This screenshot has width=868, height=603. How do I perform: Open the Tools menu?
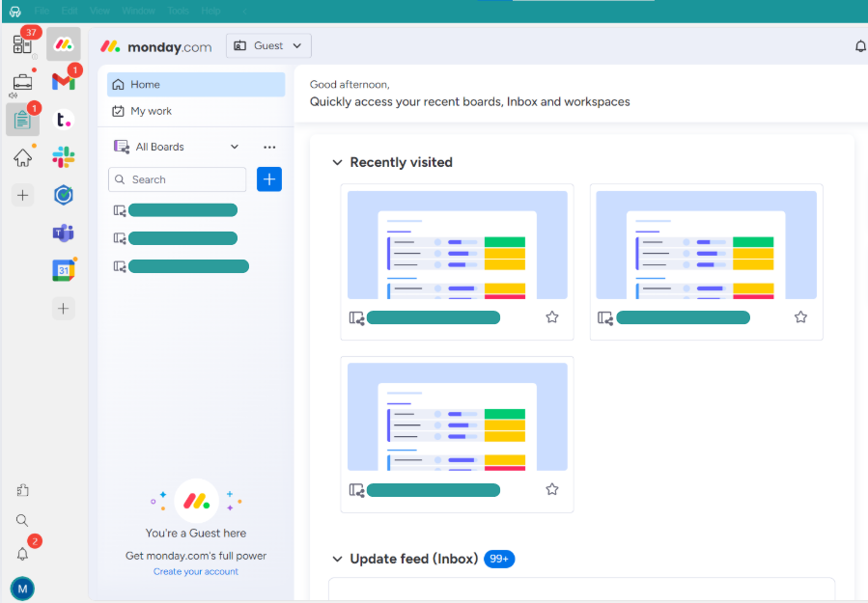pyautogui.click(x=179, y=11)
